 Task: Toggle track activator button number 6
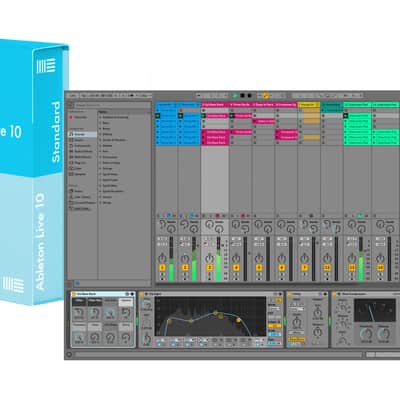(282, 267)
